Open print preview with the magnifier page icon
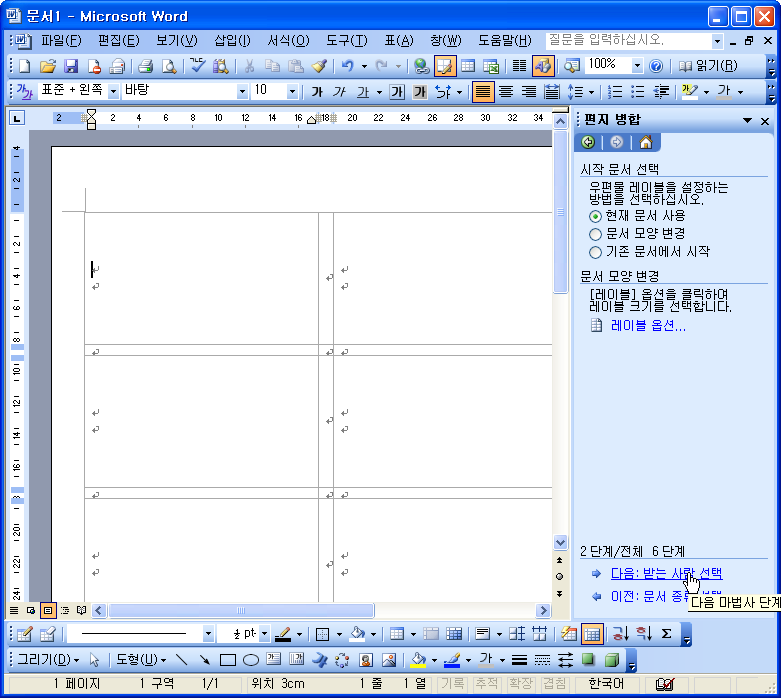Screen dimensions: 781x698 pyautogui.click(x=169, y=66)
